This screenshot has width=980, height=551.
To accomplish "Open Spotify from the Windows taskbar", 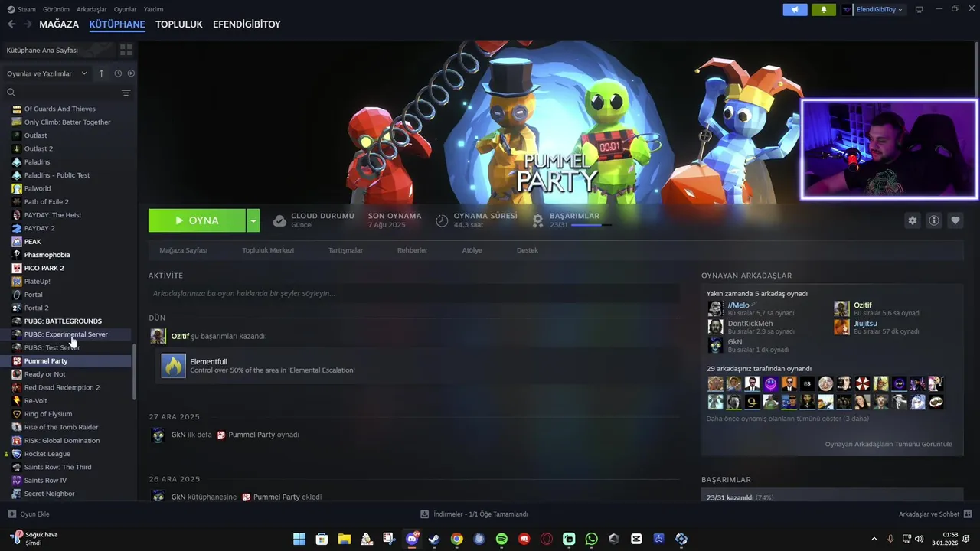I will (x=501, y=539).
